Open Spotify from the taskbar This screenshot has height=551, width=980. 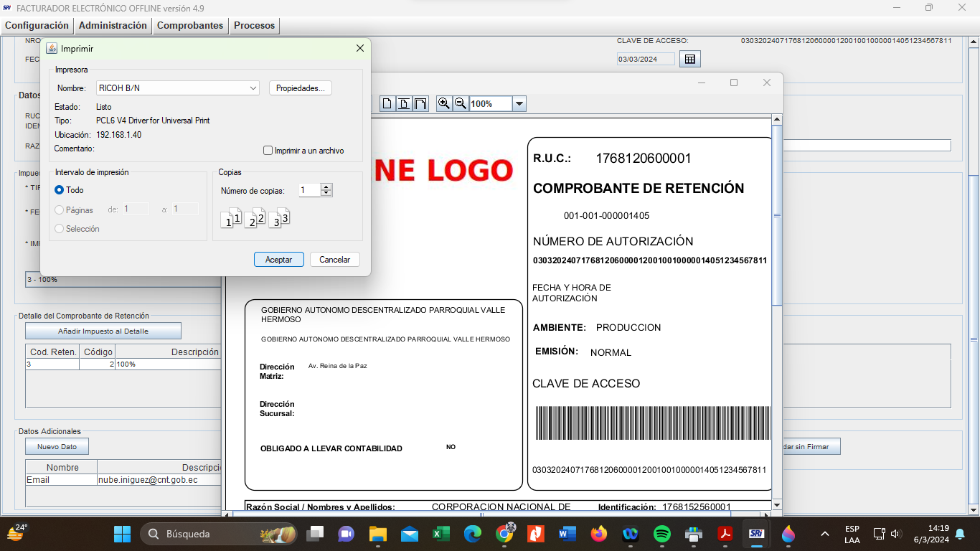coord(662,534)
